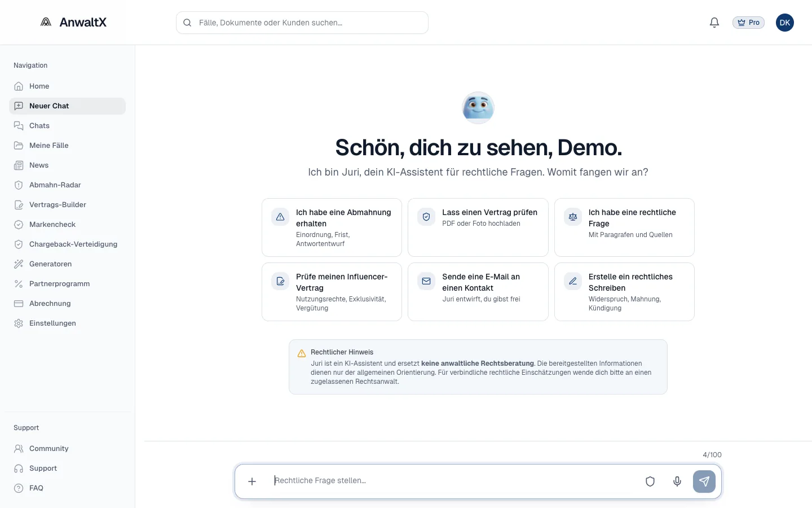The width and height of the screenshot is (812, 508).
Task: Open the Partnerprogramm page
Action: [x=67, y=284]
